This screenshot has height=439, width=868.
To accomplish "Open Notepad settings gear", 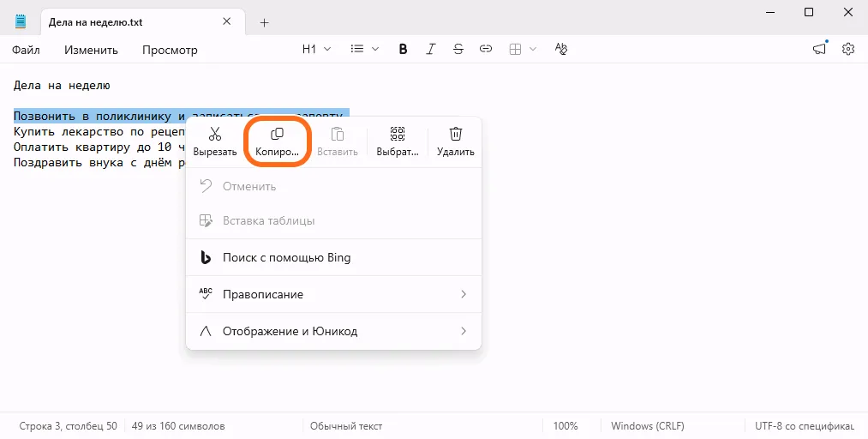I will [x=848, y=49].
